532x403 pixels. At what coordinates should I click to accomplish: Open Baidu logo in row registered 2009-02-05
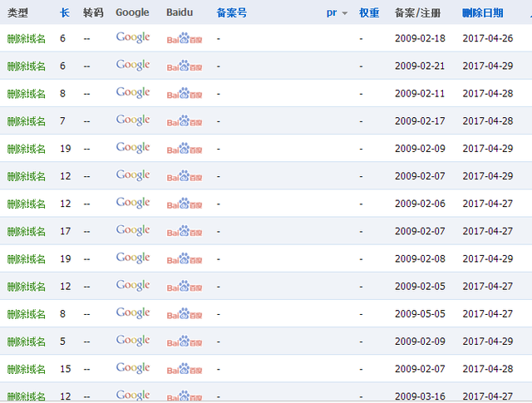coord(185,286)
